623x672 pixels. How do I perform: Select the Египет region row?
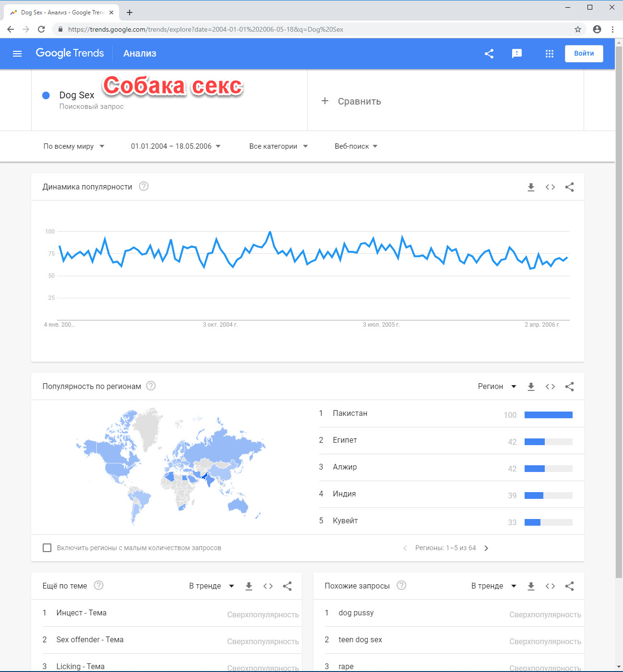click(x=452, y=440)
